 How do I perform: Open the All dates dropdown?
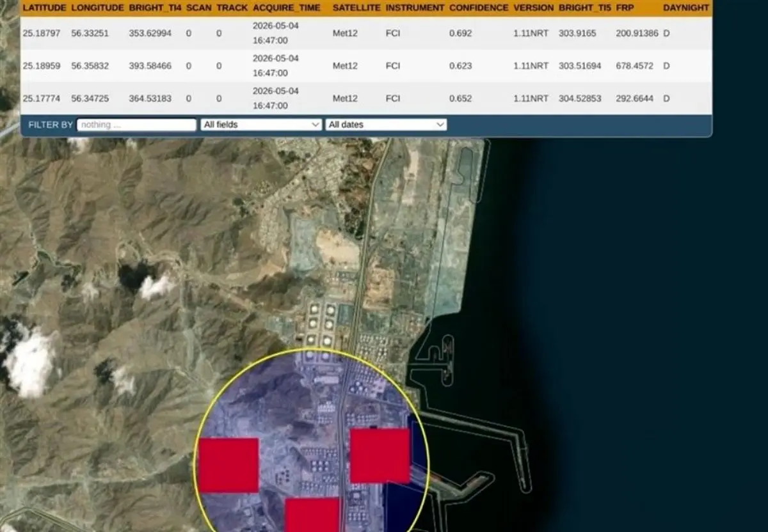point(386,125)
